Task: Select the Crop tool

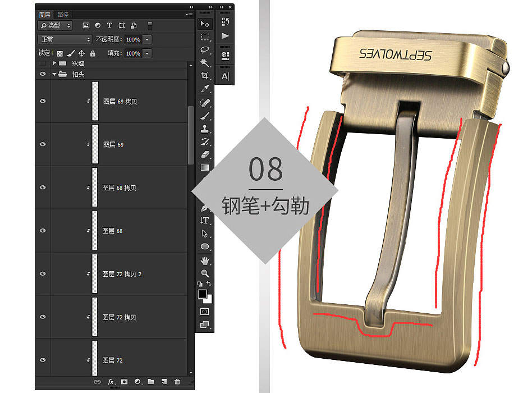Action: click(x=205, y=75)
